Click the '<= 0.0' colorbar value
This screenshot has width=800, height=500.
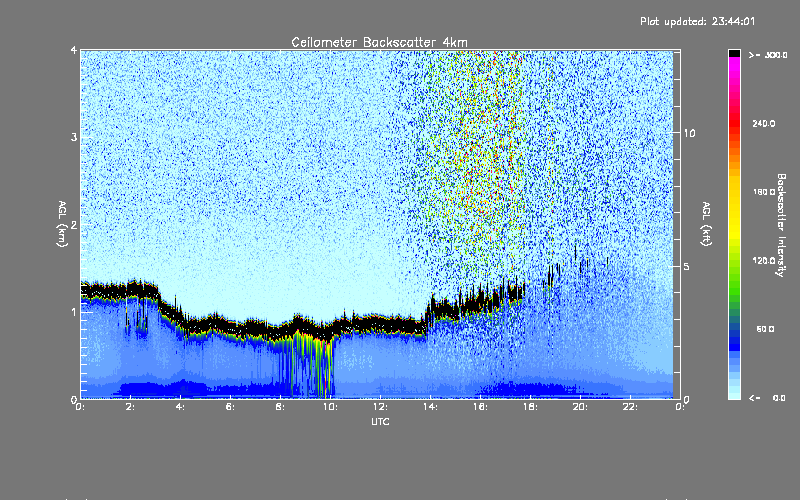(x=768, y=398)
